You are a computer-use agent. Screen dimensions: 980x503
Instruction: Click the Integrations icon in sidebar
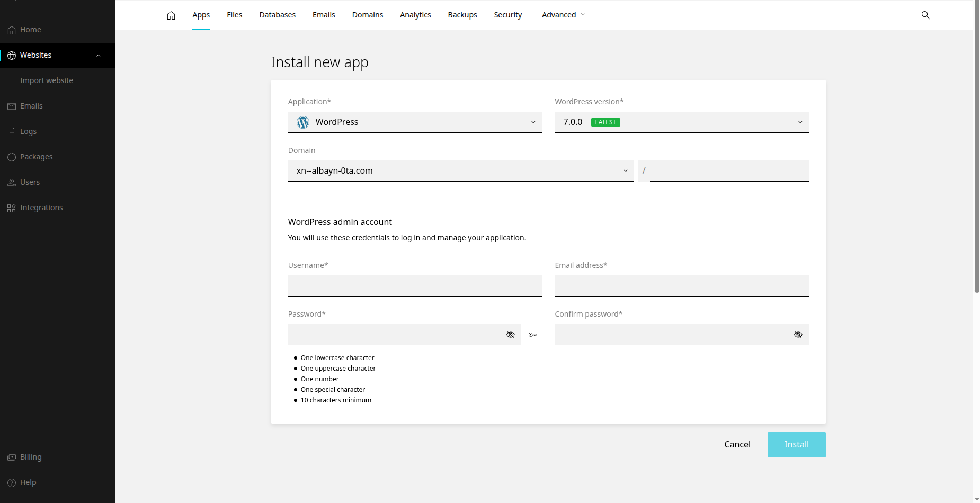tap(12, 208)
